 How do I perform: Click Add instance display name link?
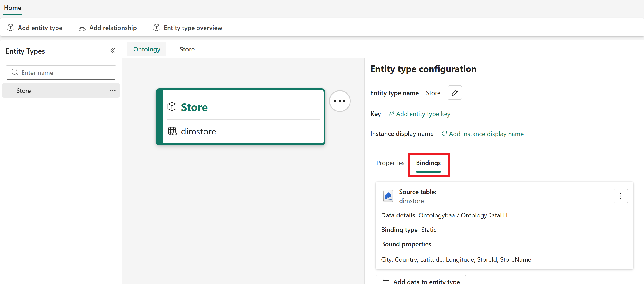[x=486, y=134]
